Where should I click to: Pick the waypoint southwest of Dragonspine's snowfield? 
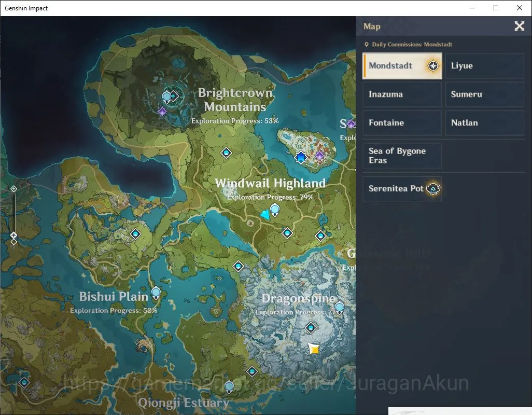252,371
